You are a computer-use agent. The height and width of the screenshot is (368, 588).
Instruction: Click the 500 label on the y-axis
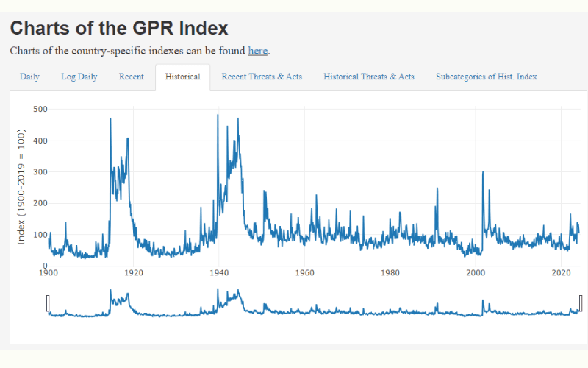40,109
